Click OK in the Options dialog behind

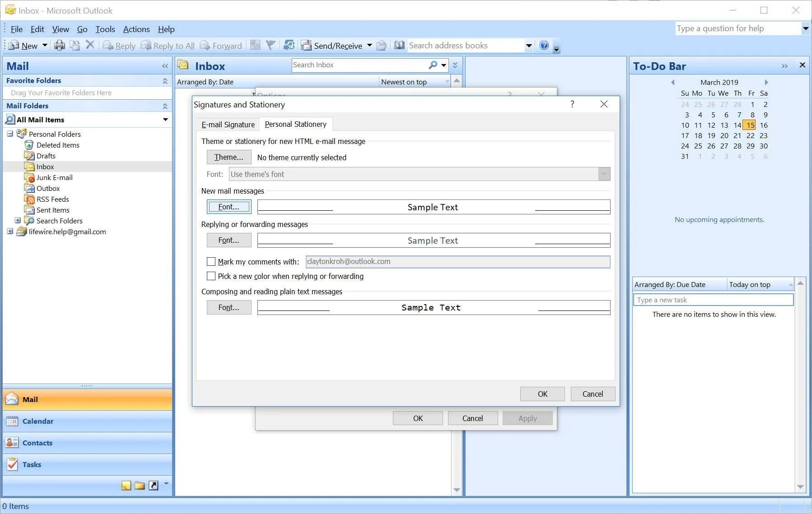pos(418,418)
